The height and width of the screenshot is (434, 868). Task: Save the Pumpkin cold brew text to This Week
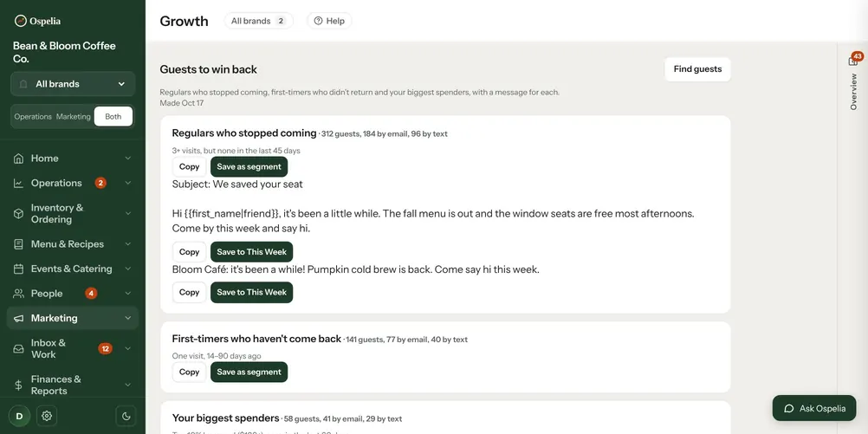pos(251,292)
